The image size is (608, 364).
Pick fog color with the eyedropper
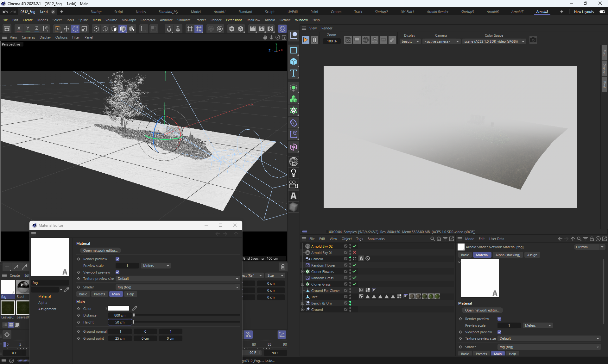click(x=135, y=308)
